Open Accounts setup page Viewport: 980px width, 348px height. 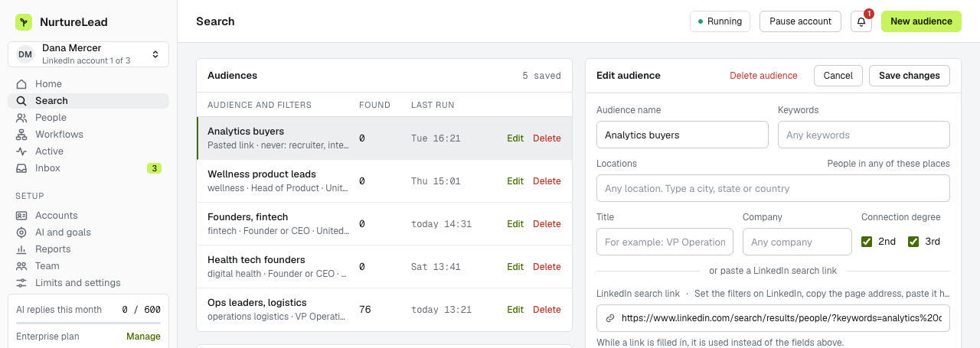pyautogui.click(x=88, y=216)
